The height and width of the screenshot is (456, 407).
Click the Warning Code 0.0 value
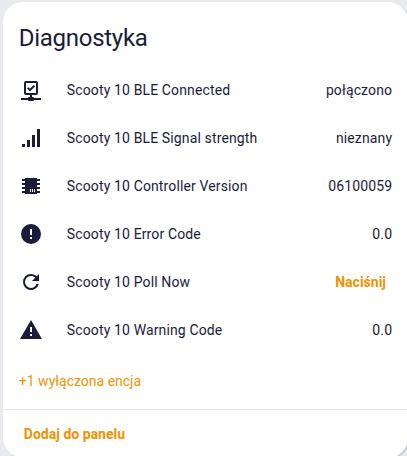click(x=382, y=330)
